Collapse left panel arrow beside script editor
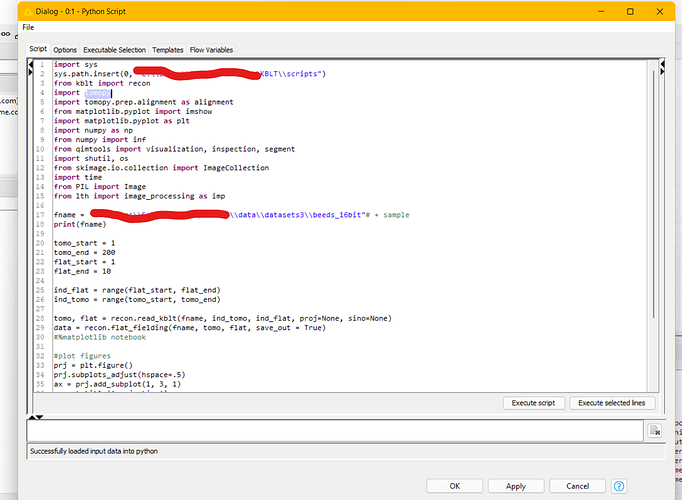The image size is (682, 500). 30,64
